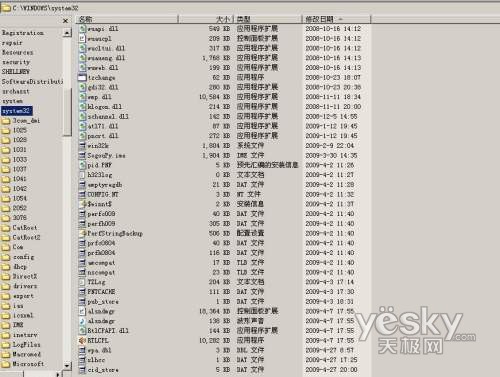Image resolution: width=500 pixels, height=377 pixels.
Task: Open the Microsoft tree folder
Action: click(x=28, y=364)
